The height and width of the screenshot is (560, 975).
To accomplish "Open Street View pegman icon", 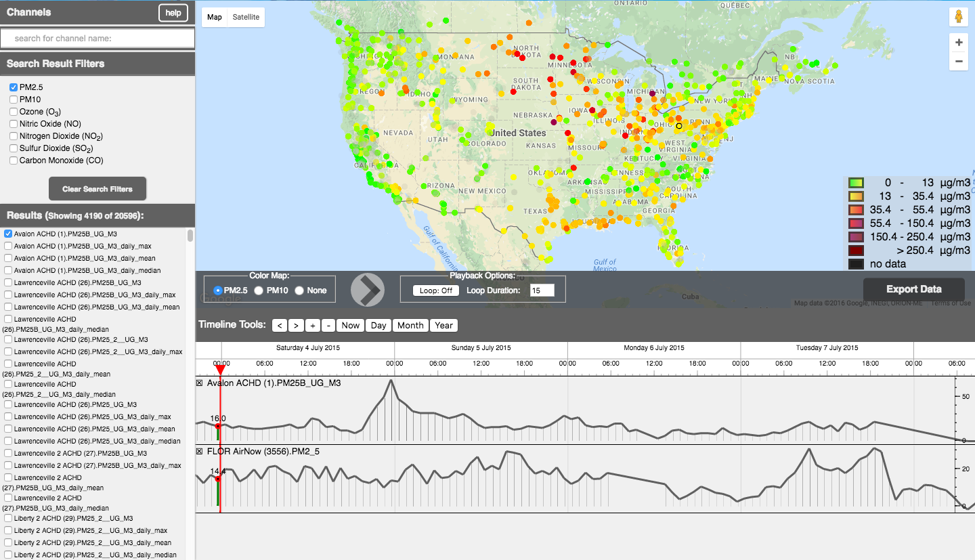I will pos(959,18).
